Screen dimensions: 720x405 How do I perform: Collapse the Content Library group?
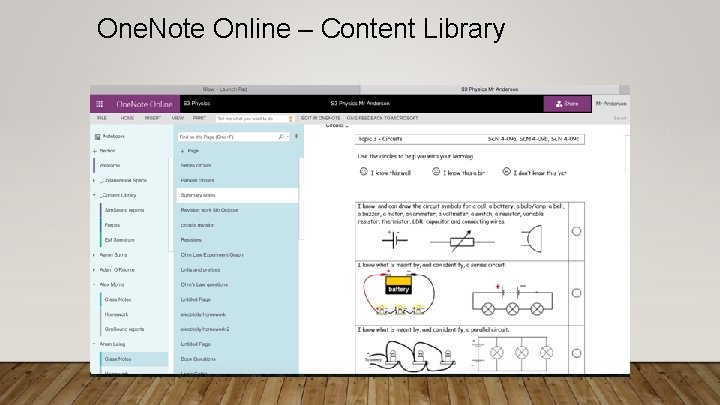[94, 195]
